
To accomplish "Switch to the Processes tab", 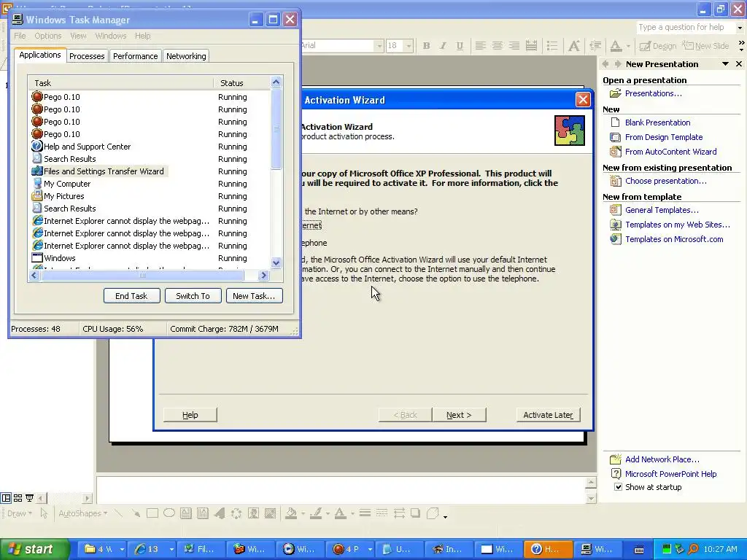I will pyautogui.click(x=87, y=56).
